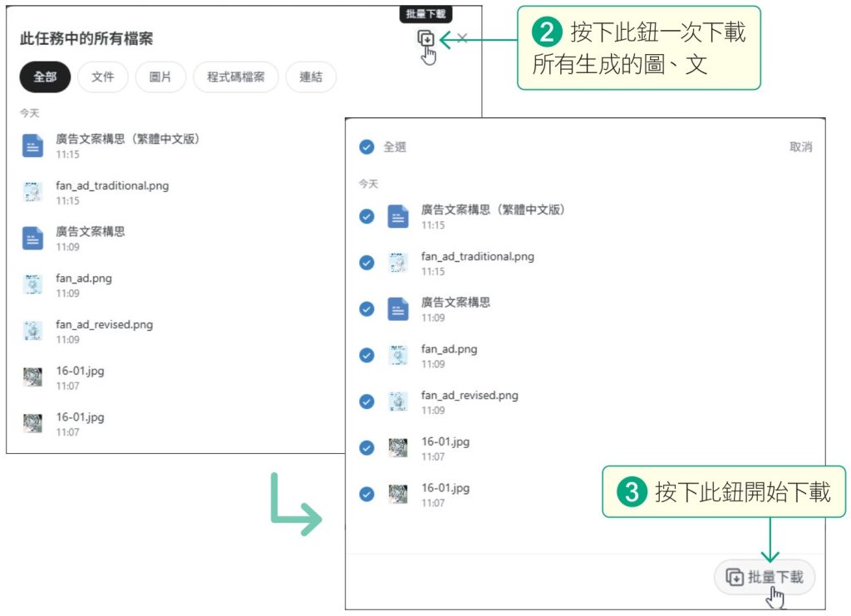The image size is (851, 616).
Task: Click the 廣告文案構思 document icon at 11:09
Action: point(32,239)
